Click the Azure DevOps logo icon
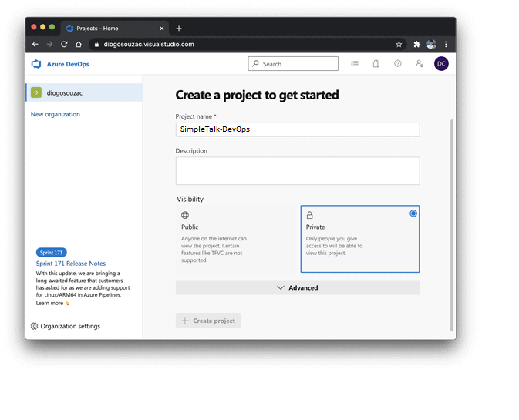The image size is (519, 420). tap(36, 64)
